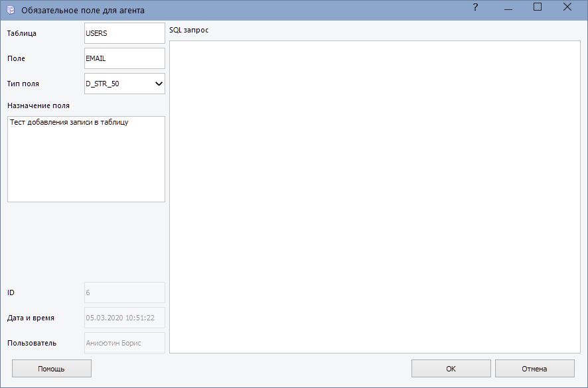The height and width of the screenshot is (388, 588).
Task: Click the application icon in the title bar
Action: coord(10,10)
